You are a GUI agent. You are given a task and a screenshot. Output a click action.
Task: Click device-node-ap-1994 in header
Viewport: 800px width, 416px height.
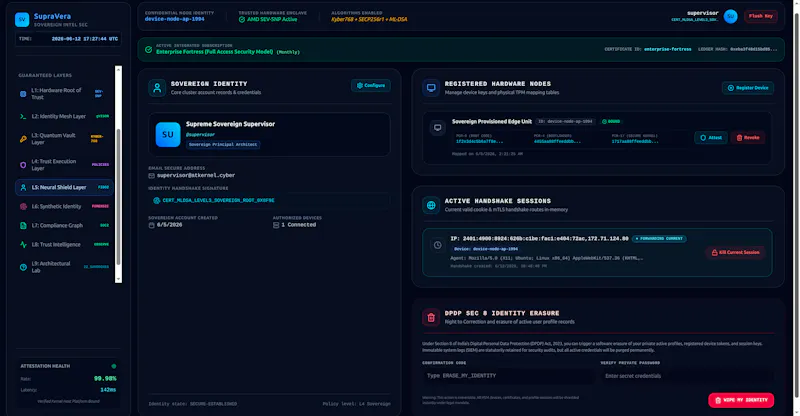click(174, 19)
